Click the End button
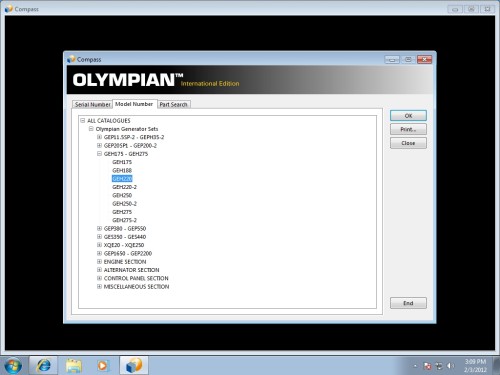The image size is (500, 375). (x=408, y=303)
